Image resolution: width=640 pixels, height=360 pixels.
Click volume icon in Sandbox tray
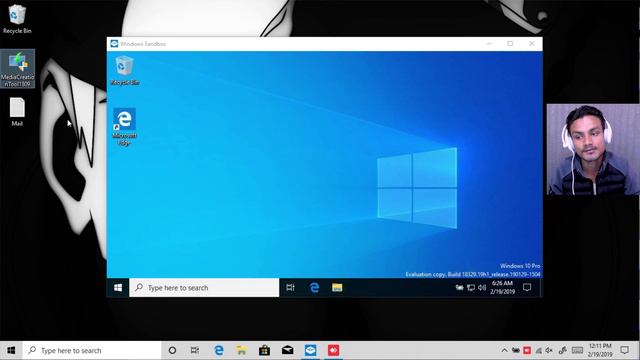click(482, 288)
